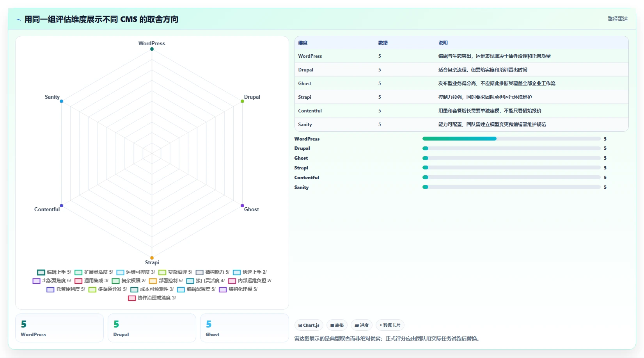Open the Ghost data card
Viewport: 644px width, 358px height.
[245, 328]
